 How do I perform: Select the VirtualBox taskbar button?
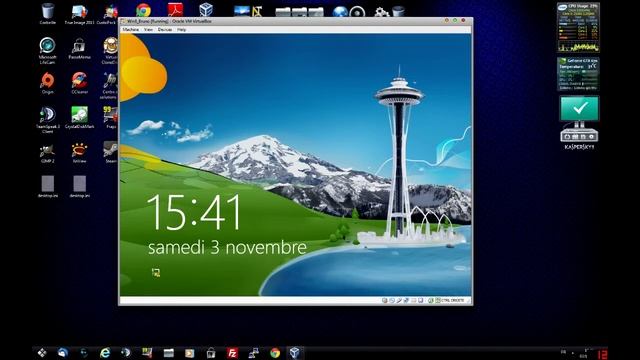295,353
